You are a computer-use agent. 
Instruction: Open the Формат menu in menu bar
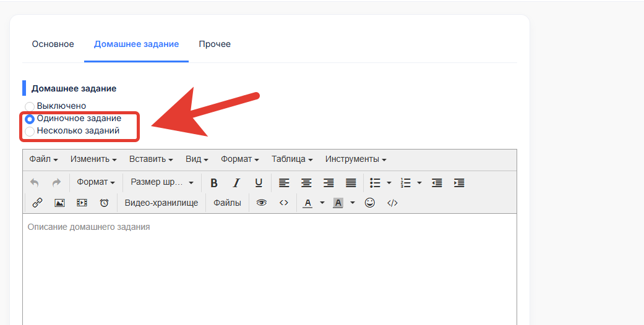pos(240,159)
